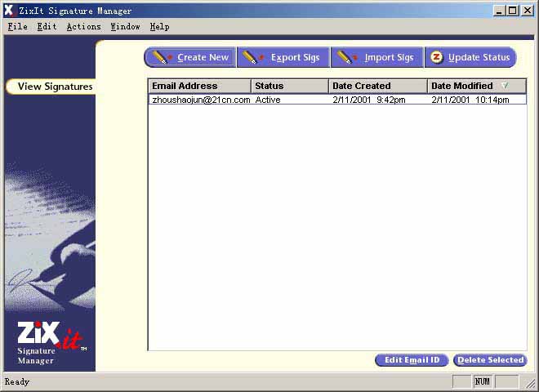539x392 pixels.
Task: Open the Edit menu
Action: coord(47,26)
